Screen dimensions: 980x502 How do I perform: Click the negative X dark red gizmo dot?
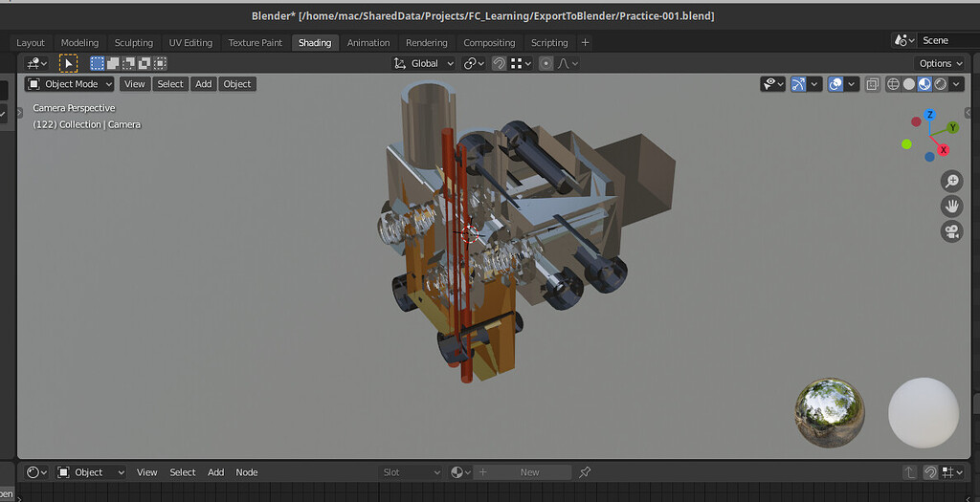point(916,121)
